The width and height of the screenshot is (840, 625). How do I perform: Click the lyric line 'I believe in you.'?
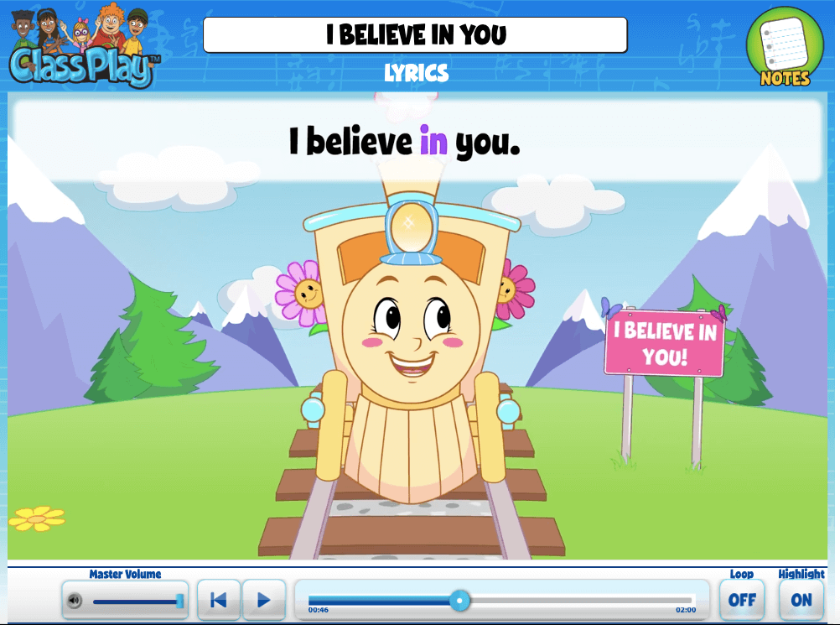(404, 142)
